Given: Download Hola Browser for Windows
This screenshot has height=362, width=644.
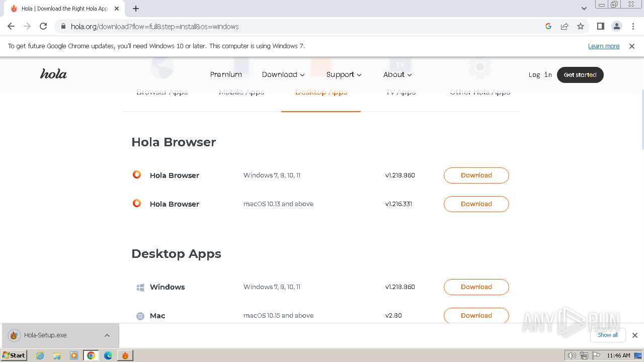Looking at the screenshot, I should click(x=476, y=175).
